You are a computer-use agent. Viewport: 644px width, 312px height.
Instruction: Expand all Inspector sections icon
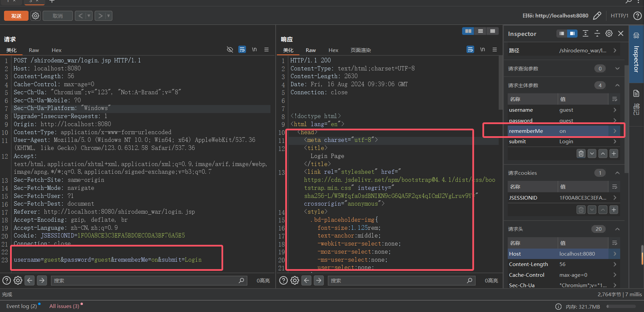pos(586,34)
